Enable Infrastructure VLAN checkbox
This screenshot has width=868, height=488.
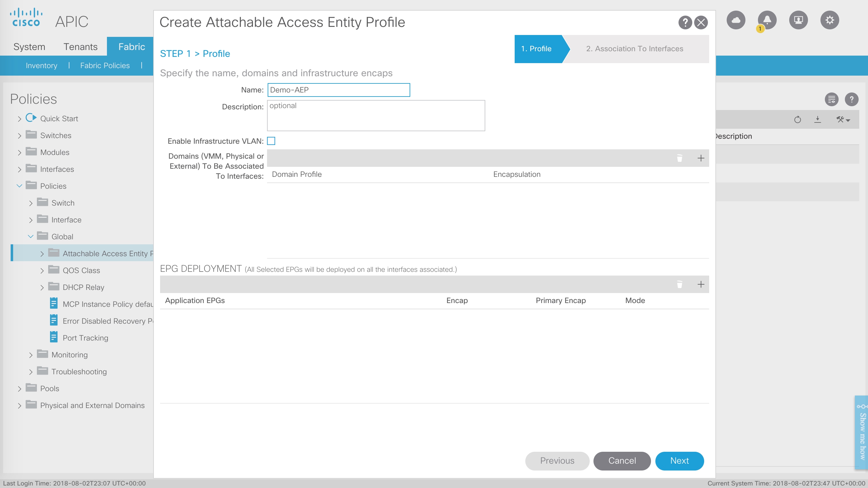click(271, 141)
